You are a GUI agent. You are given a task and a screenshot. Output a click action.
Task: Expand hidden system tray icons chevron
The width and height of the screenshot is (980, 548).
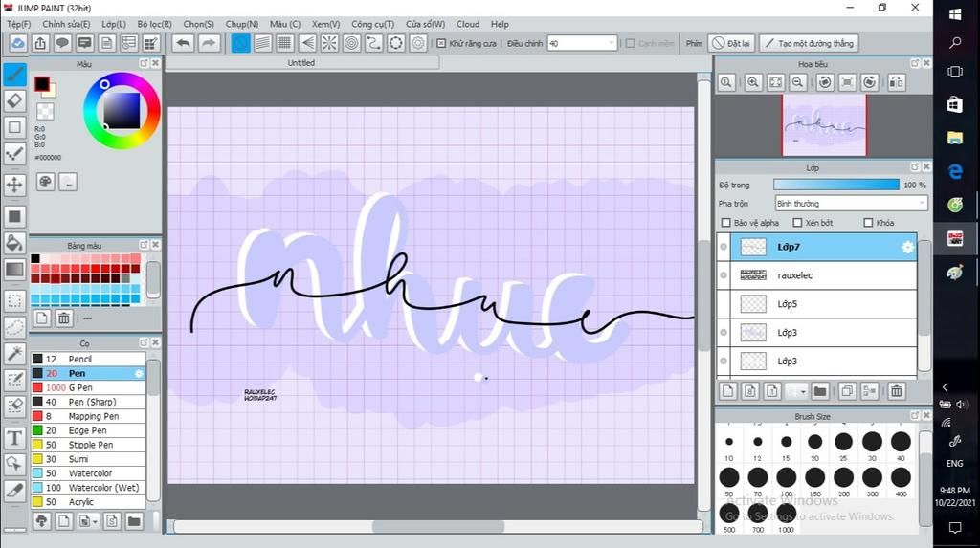[x=946, y=387]
